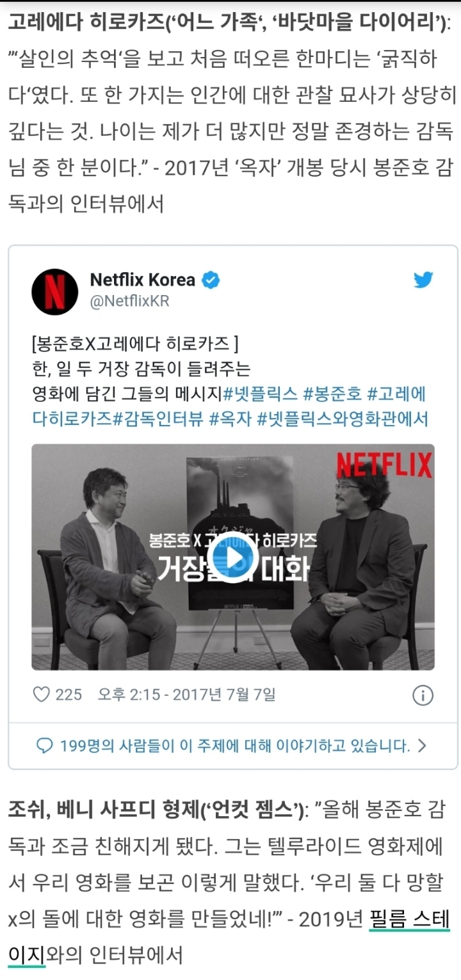This screenshot has width=461, height=980.
Task: Like the tweet with heart icon
Action: click(x=41, y=694)
